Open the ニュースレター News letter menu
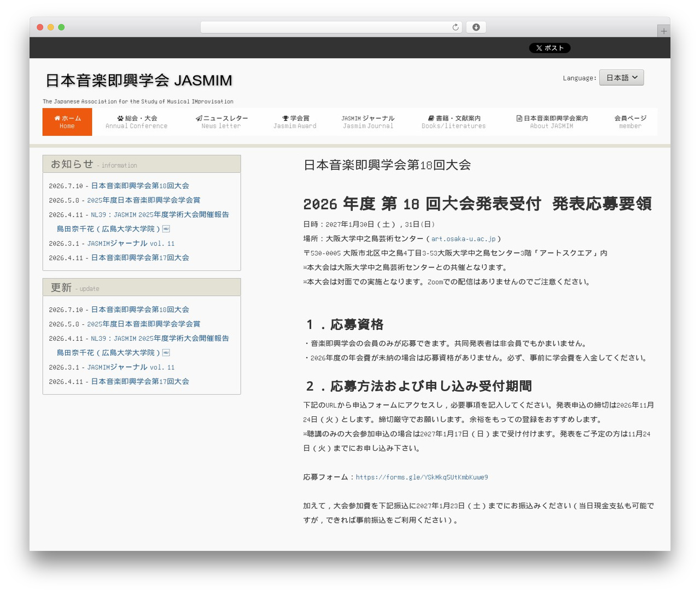The image size is (700, 593). point(221,122)
